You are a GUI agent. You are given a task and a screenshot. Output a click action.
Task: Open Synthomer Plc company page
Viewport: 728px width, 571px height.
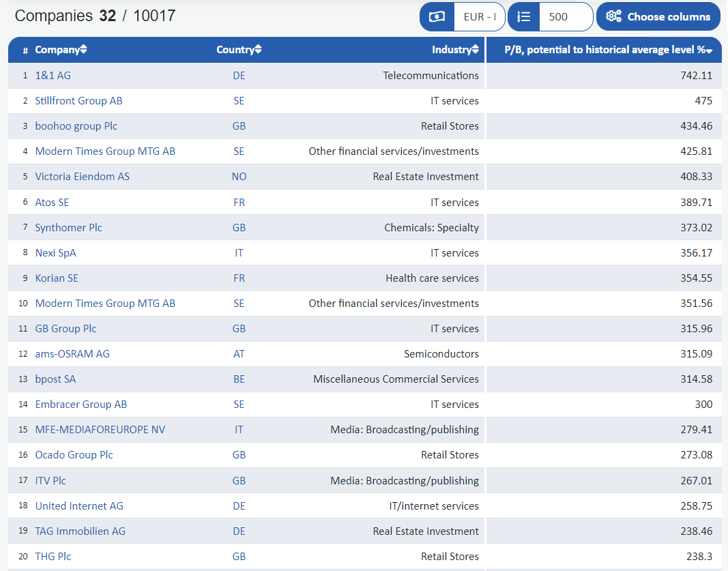pyautogui.click(x=68, y=227)
